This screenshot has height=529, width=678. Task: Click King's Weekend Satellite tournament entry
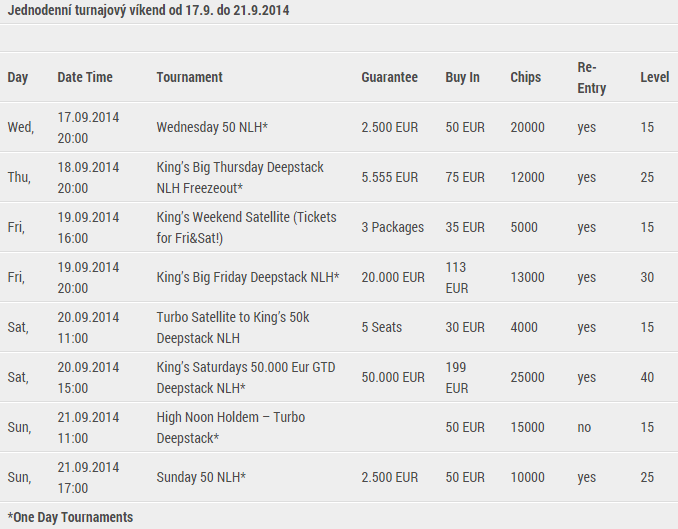tap(246, 227)
